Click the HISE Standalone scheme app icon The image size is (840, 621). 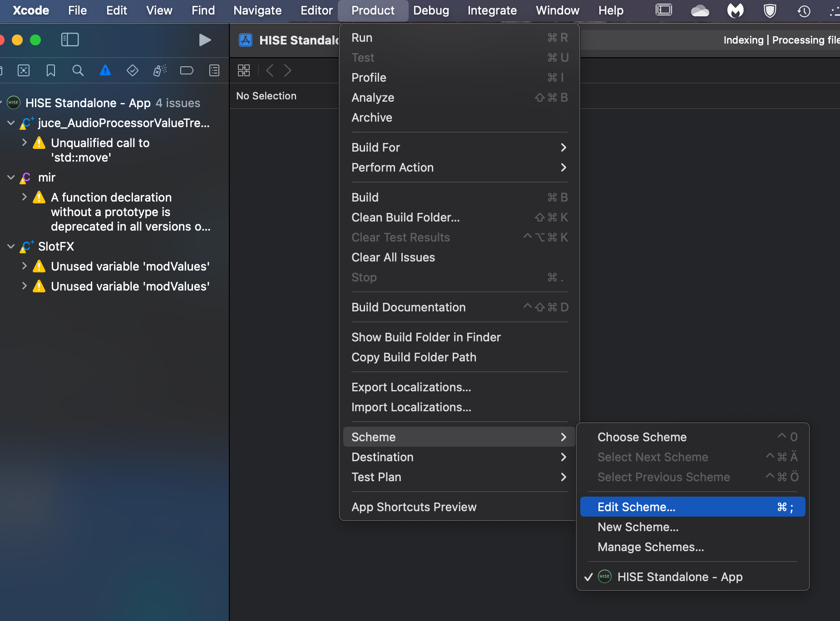(x=246, y=40)
